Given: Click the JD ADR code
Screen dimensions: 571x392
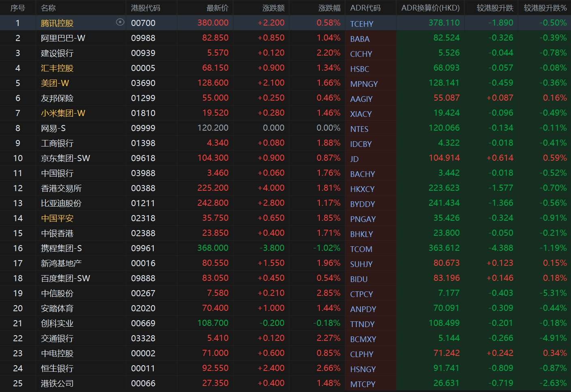Looking at the screenshot, I should pyautogui.click(x=354, y=159).
